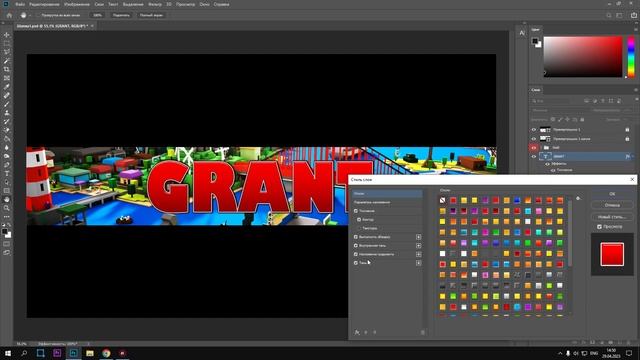Screen dimensions: 640x360
Task: Select the Dodge tool
Action: point(7,156)
